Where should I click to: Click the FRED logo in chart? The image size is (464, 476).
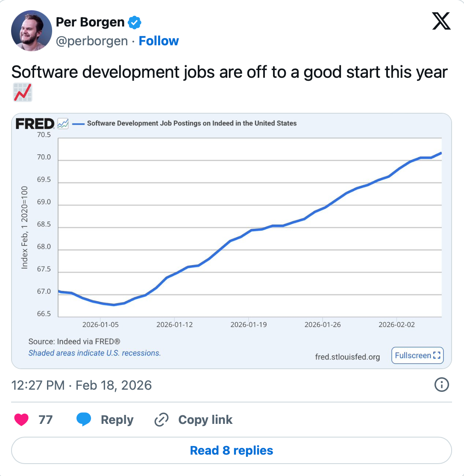pos(35,123)
